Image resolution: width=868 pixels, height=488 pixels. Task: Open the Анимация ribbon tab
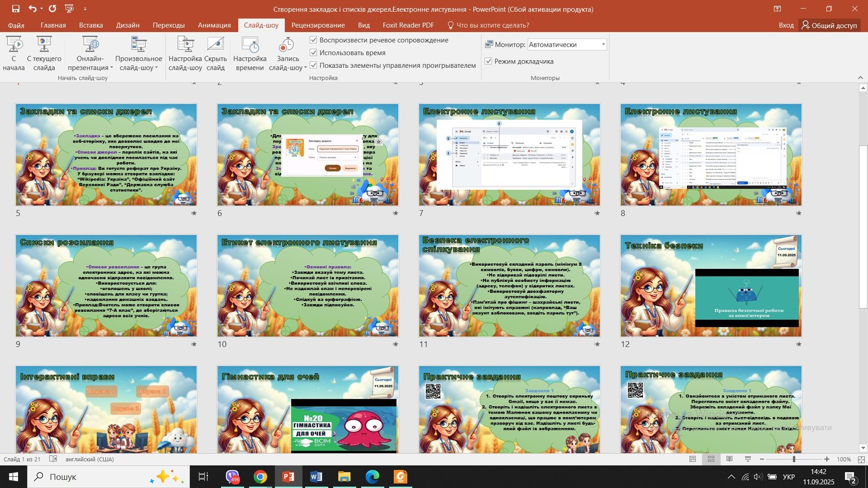[214, 25]
